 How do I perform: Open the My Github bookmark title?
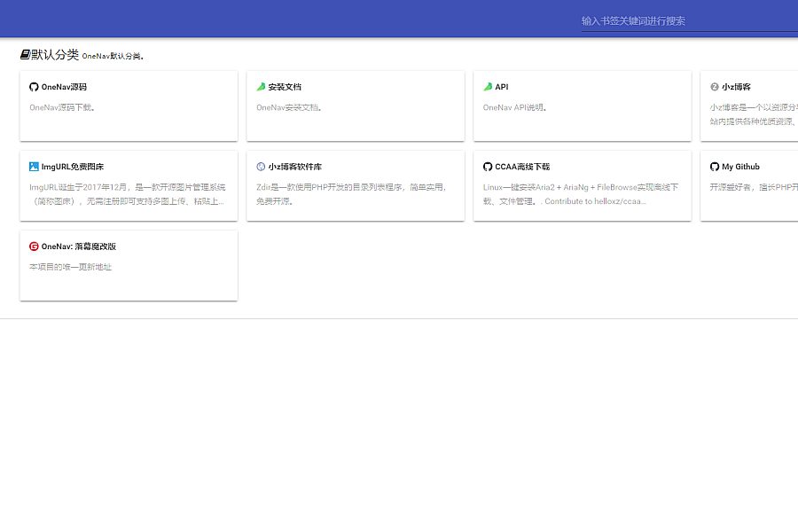coord(740,167)
